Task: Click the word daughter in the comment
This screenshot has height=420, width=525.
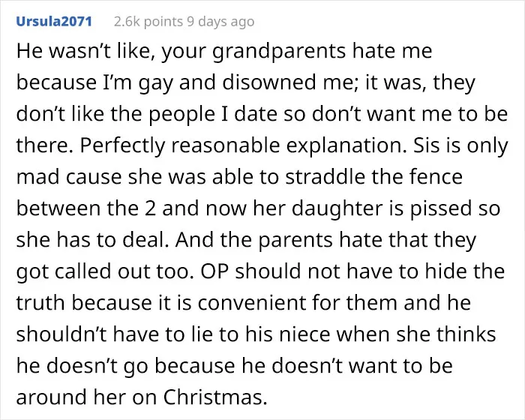Action: point(337,208)
